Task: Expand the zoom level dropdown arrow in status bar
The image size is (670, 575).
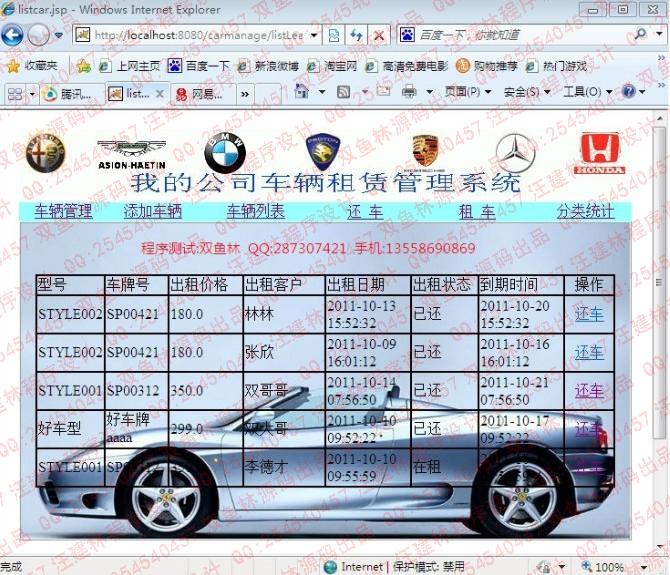Action: click(644, 567)
